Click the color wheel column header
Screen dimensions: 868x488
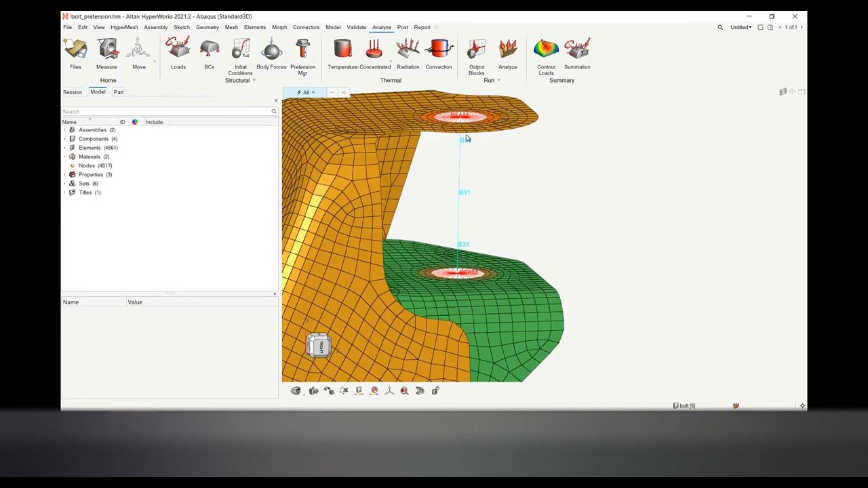pos(134,122)
